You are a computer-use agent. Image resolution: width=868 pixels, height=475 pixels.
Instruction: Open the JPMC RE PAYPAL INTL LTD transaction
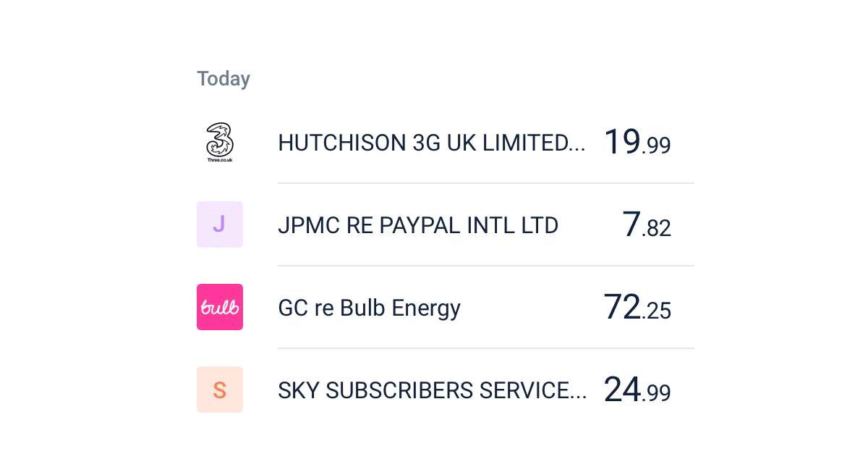(418, 226)
